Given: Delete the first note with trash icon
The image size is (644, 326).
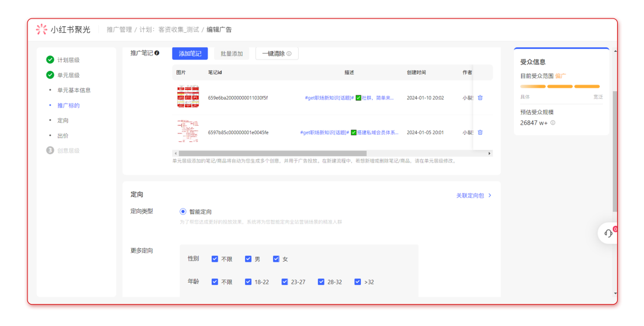Looking at the screenshot, I should point(480,98).
